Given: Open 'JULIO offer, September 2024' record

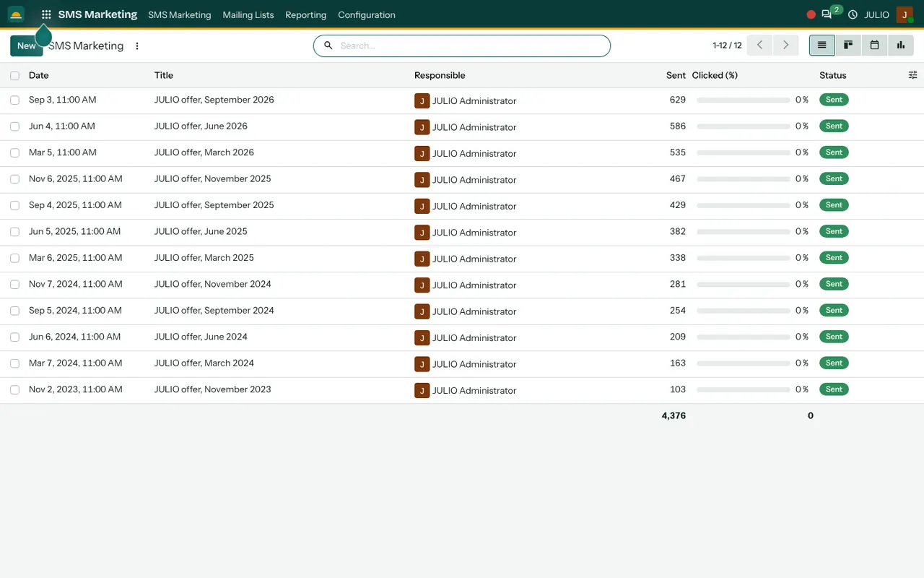Looking at the screenshot, I should tap(214, 311).
